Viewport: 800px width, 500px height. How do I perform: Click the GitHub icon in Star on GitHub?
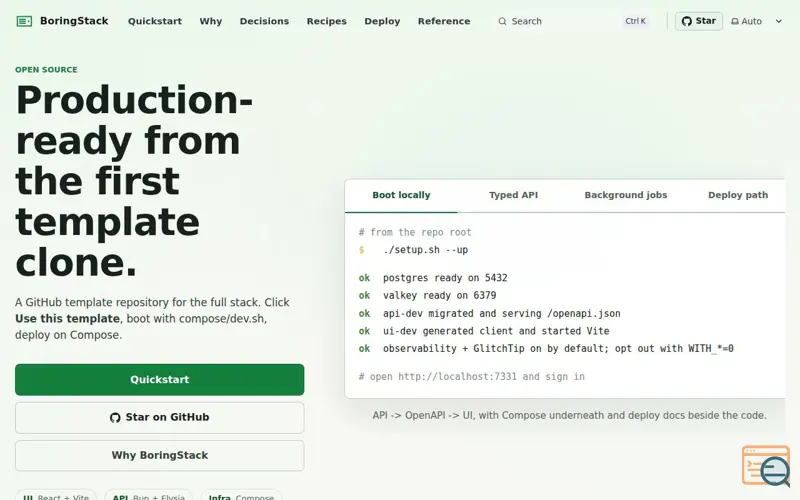115,418
